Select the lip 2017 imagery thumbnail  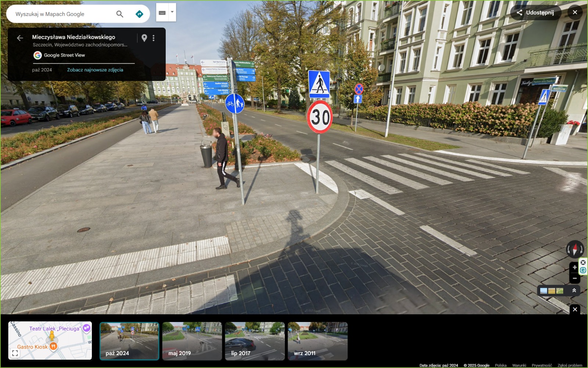pyautogui.click(x=255, y=341)
